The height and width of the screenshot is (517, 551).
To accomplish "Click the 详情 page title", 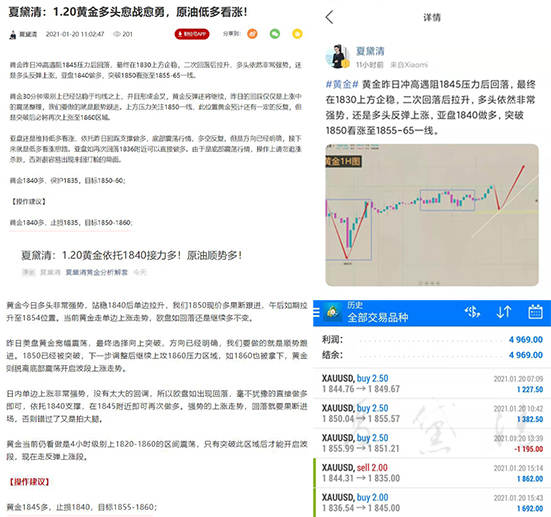I will coord(432,18).
